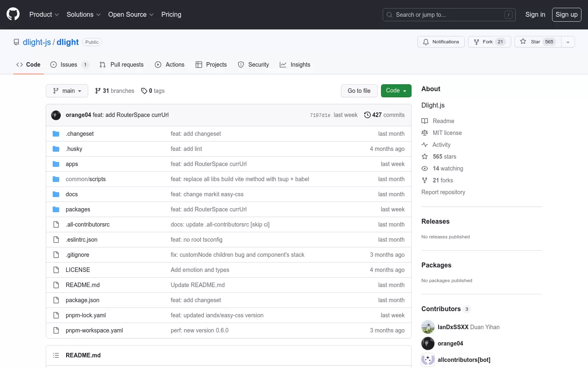Open the Contributors heading link
The width and height of the screenshot is (588, 368).
point(446,309)
